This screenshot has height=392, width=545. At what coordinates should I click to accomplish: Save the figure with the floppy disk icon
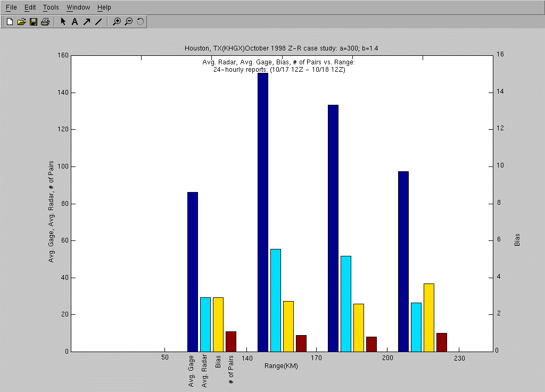34,21
